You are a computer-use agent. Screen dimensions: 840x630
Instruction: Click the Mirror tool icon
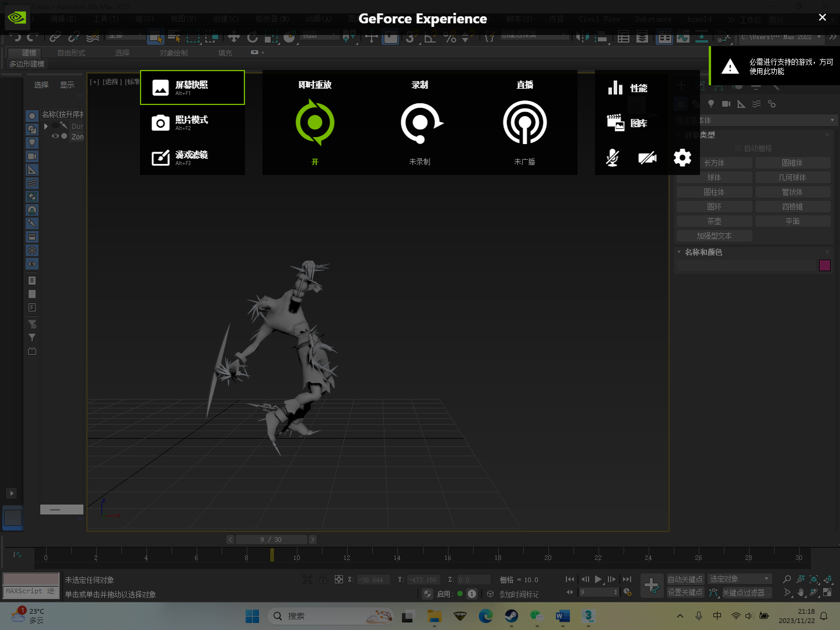(582, 37)
